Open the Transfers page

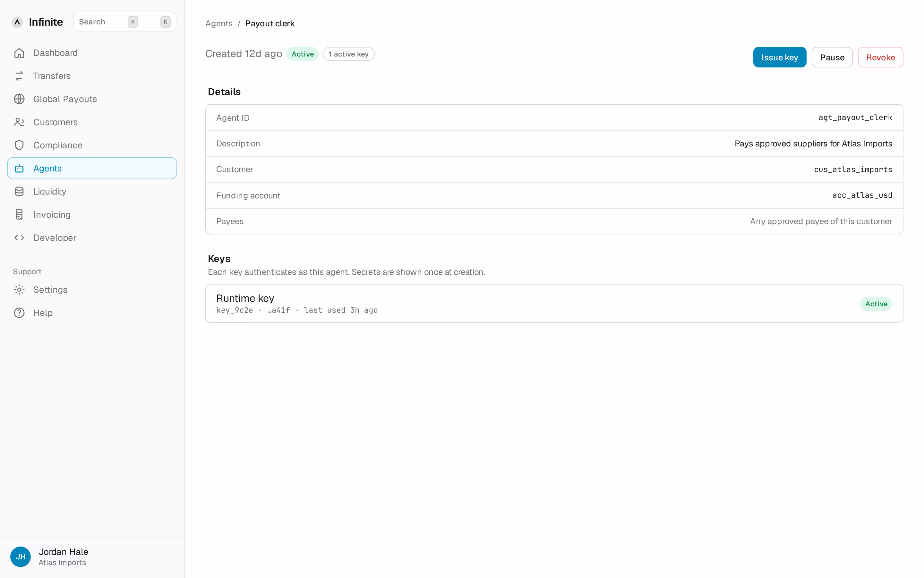[92, 76]
